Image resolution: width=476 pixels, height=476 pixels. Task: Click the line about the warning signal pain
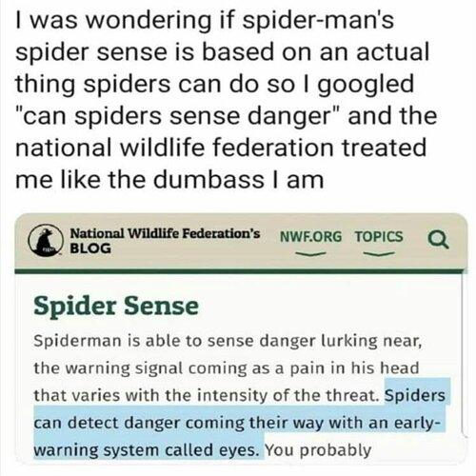tap(227, 368)
